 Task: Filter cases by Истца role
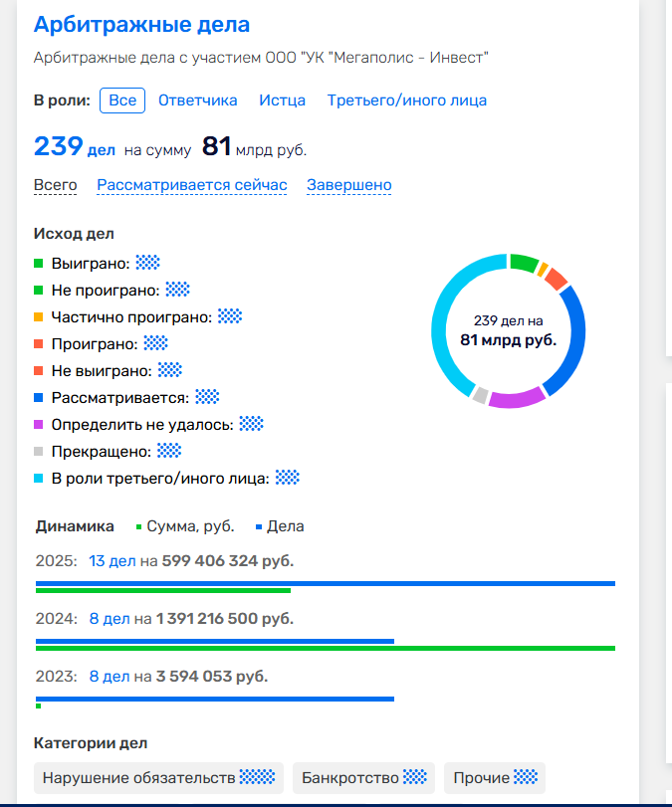[282, 101]
